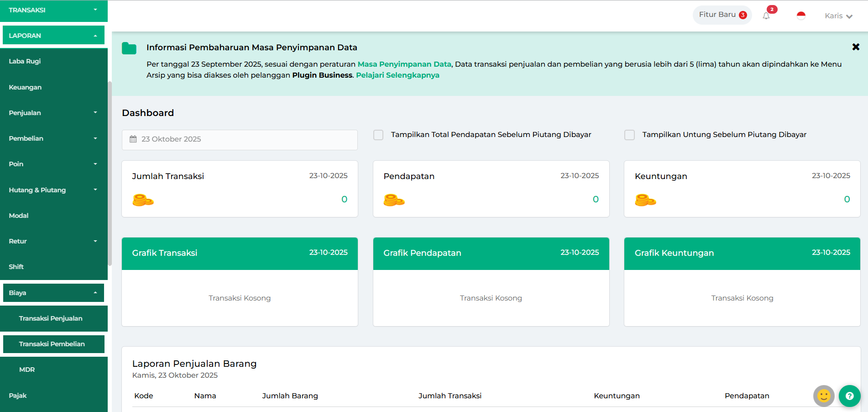Expand the Hutang & Piutang submenu

(53, 190)
